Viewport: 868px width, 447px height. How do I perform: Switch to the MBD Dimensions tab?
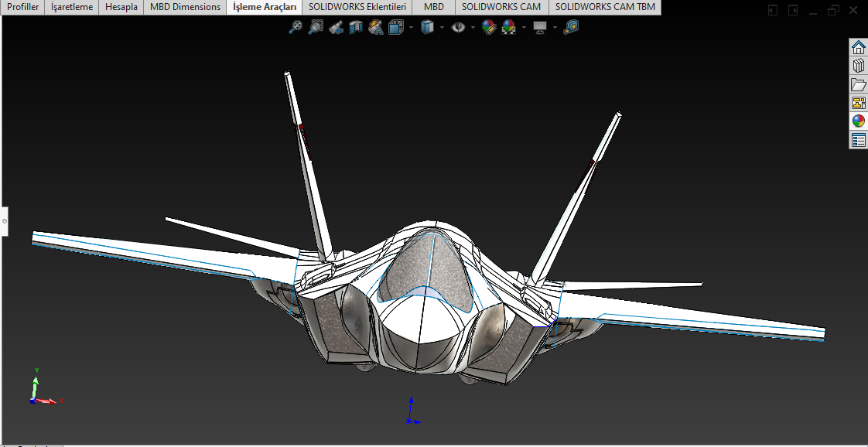click(x=185, y=7)
